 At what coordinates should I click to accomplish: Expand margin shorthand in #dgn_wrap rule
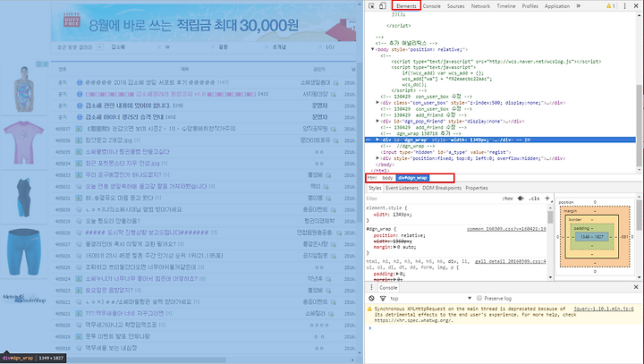[394, 248]
